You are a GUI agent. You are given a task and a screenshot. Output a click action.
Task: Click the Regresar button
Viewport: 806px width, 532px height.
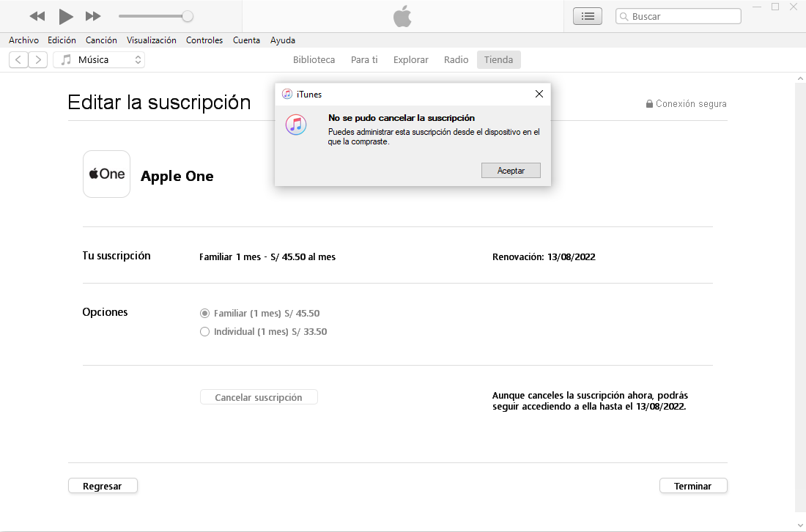(x=103, y=486)
